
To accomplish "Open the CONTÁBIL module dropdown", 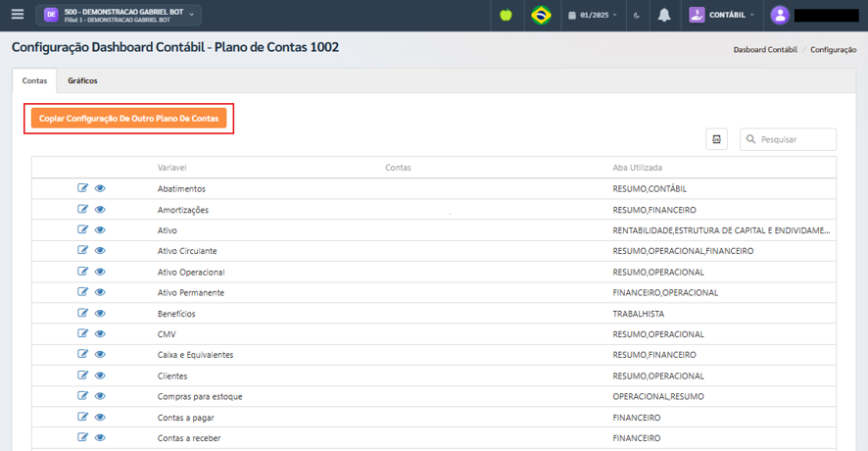I will click(x=722, y=15).
